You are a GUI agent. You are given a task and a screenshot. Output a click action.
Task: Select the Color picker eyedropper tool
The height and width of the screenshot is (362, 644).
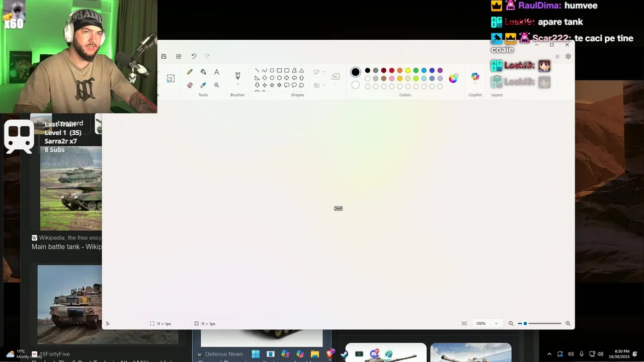point(203,85)
